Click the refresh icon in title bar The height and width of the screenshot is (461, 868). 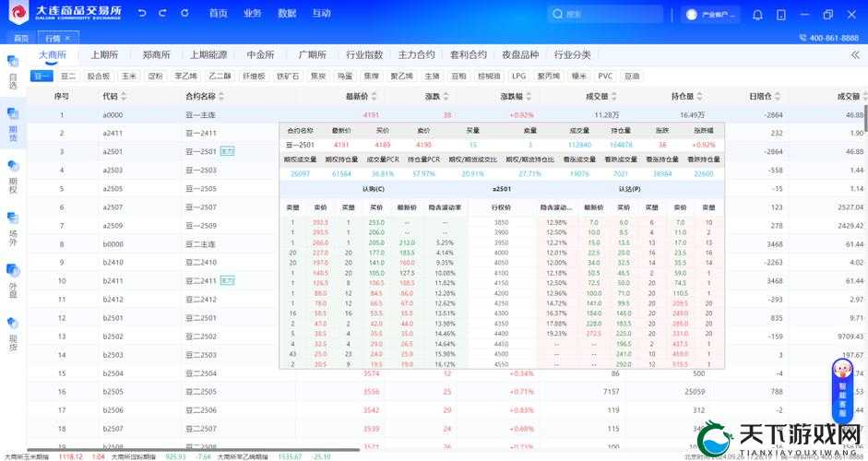[x=184, y=13]
